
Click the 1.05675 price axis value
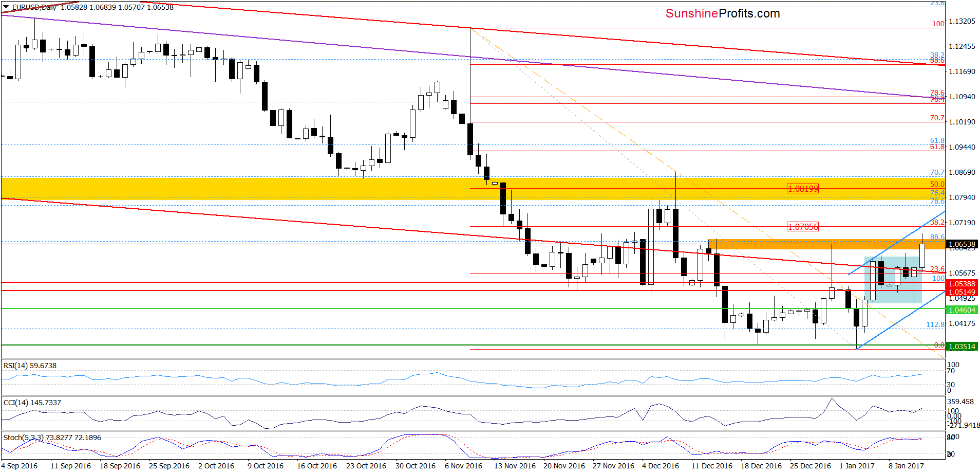[x=962, y=273]
